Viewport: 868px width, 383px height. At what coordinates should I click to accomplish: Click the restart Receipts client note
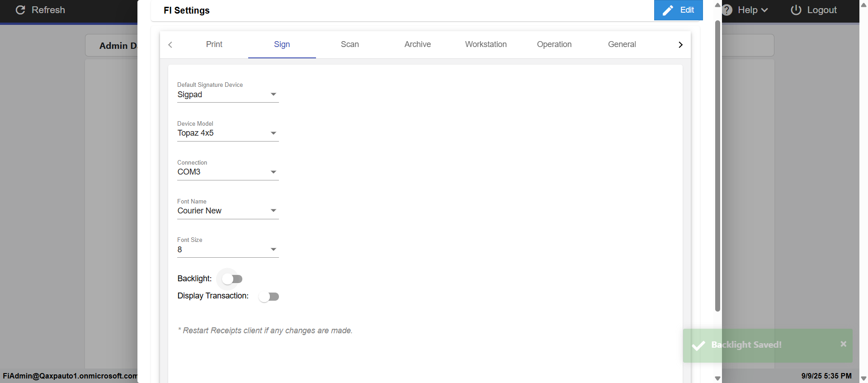pos(265,331)
